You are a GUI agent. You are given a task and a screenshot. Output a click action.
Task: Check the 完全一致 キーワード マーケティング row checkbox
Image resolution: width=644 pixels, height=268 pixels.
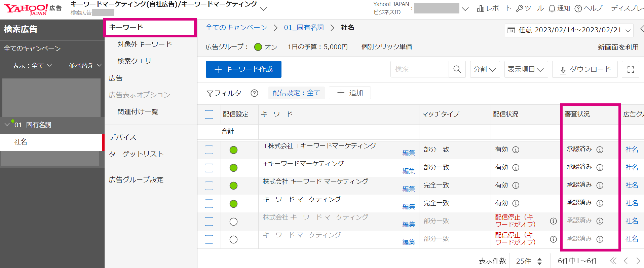pos(209,203)
